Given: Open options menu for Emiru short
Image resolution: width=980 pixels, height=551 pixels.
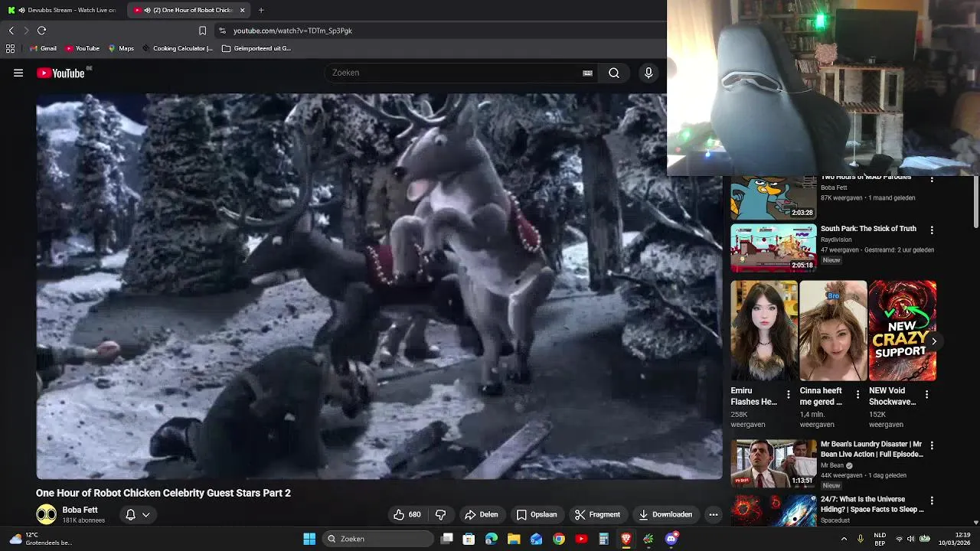Looking at the screenshot, I should click(789, 395).
